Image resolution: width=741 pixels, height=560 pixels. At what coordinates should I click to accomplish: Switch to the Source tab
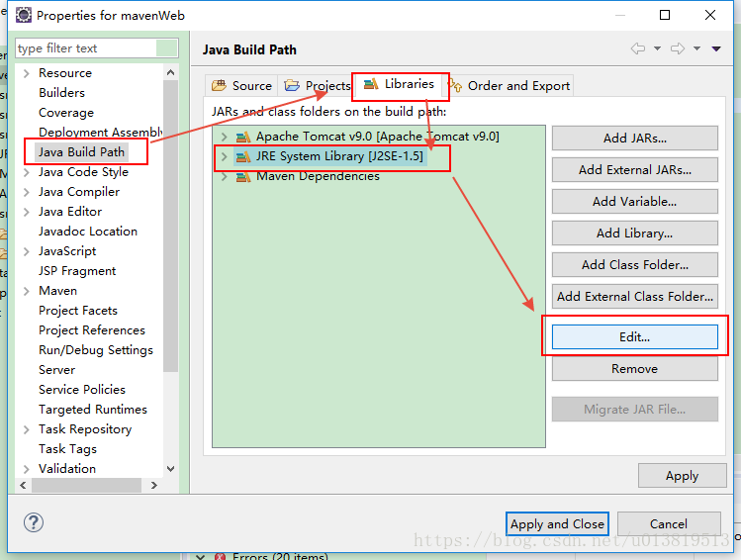(242, 85)
